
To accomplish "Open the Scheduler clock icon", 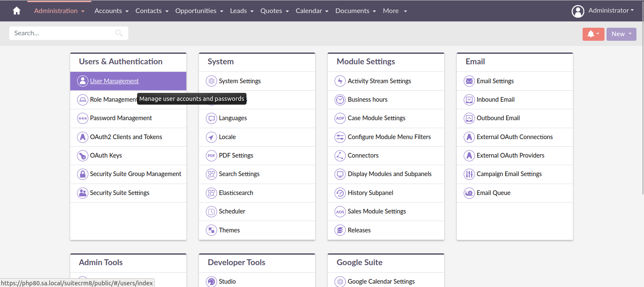I will 211,211.
